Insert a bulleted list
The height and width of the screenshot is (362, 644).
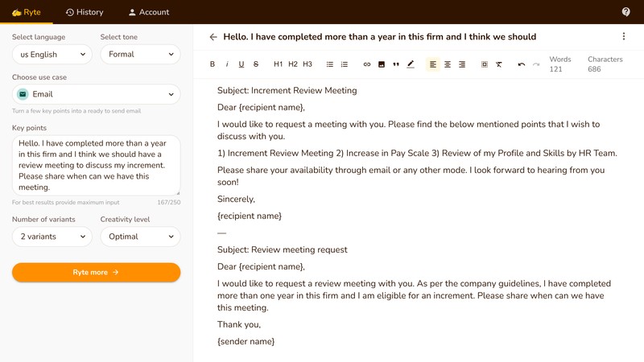pyautogui.click(x=330, y=64)
